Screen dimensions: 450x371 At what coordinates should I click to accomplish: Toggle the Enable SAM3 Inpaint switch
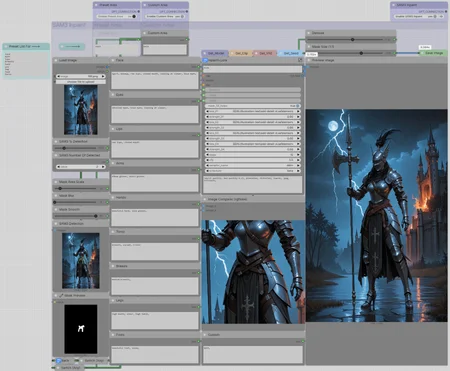435,16
